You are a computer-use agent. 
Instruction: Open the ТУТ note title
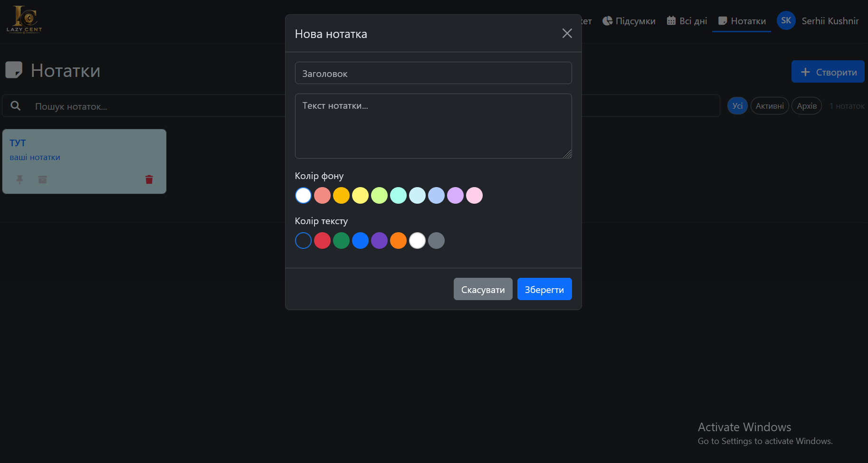pyautogui.click(x=18, y=143)
